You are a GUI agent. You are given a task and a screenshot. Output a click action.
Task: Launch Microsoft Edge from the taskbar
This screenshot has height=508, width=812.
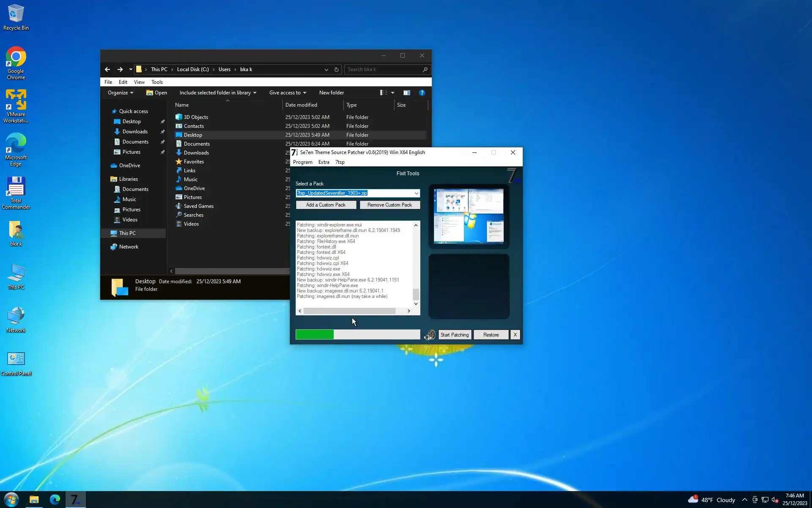pos(55,500)
